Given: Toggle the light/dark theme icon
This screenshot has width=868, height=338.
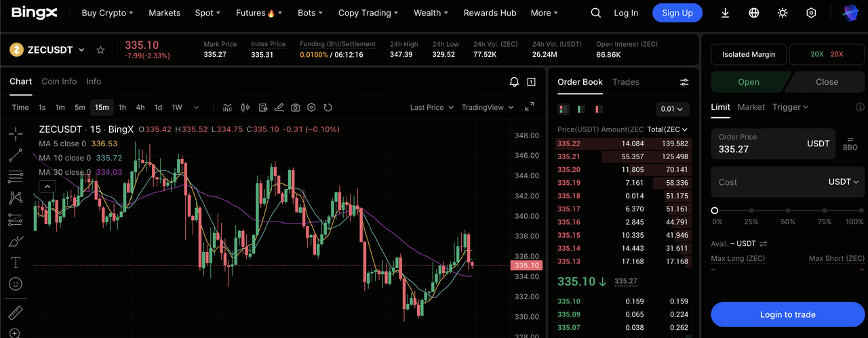Looking at the screenshot, I should [783, 13].
